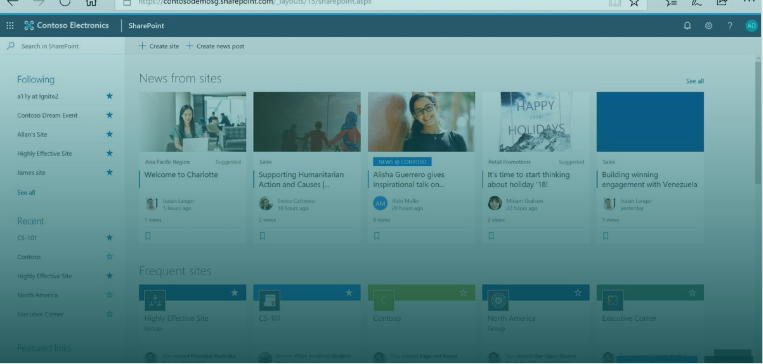Follow Executive Corner in Recent list
Viewport: 763px width, 364px height.
[109, 314]
